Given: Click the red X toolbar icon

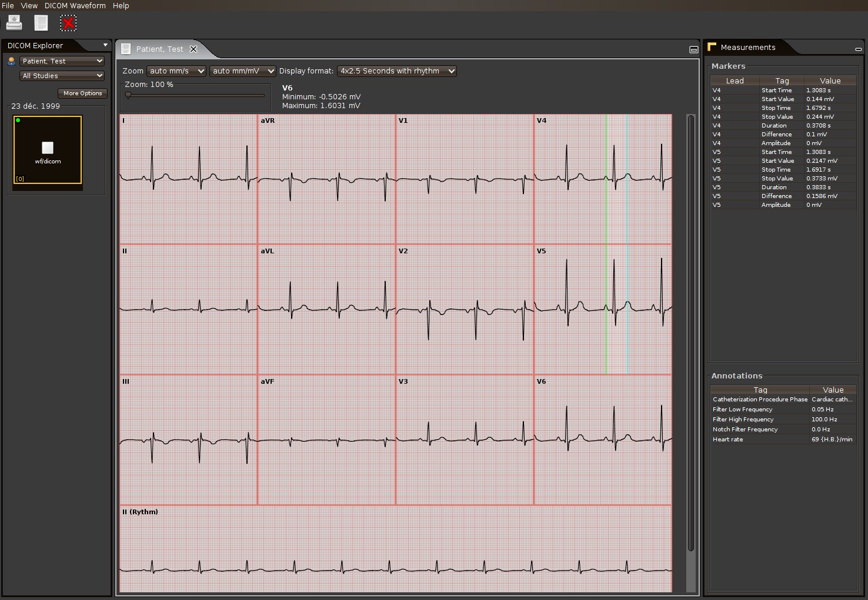Looking at the screenshot, I should 68,23.
